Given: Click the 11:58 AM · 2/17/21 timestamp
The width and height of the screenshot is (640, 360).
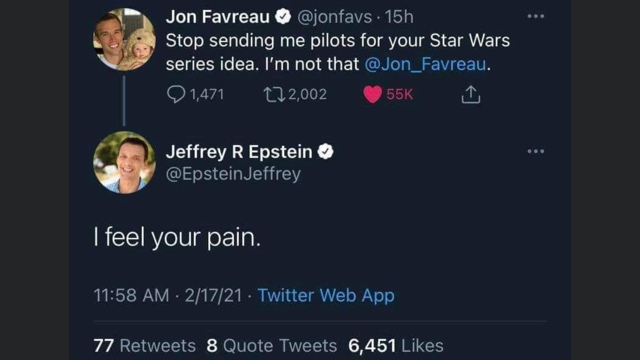Looking at the screenshot, I should pyautogui.click(x=168, y=296).
